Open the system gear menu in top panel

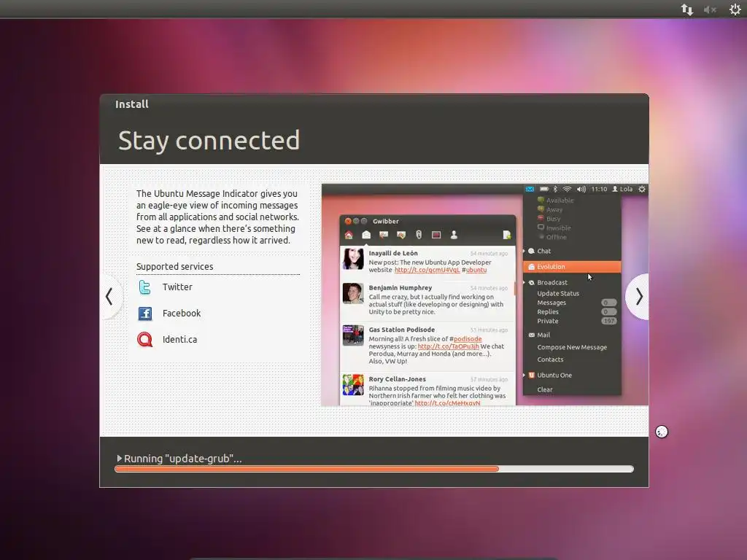[735, 9]
